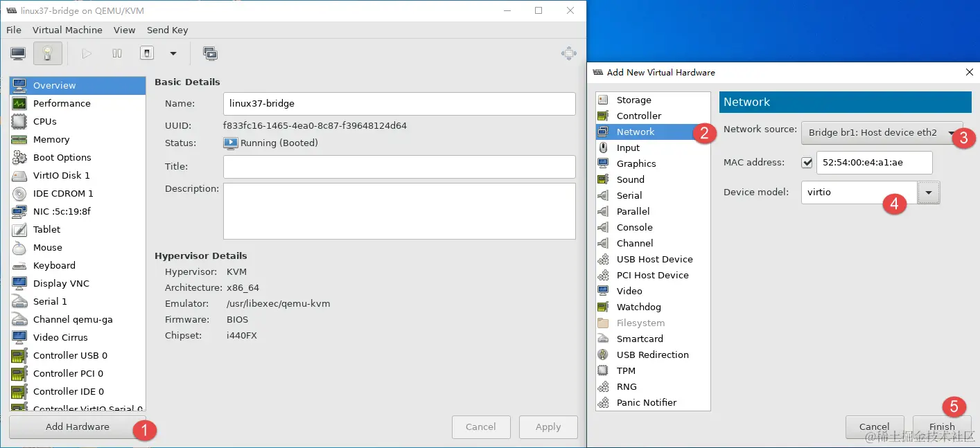Screen dimensions: 980x448
Task: Open the Virtual Machine menu
Action: [x=67, y=30]
